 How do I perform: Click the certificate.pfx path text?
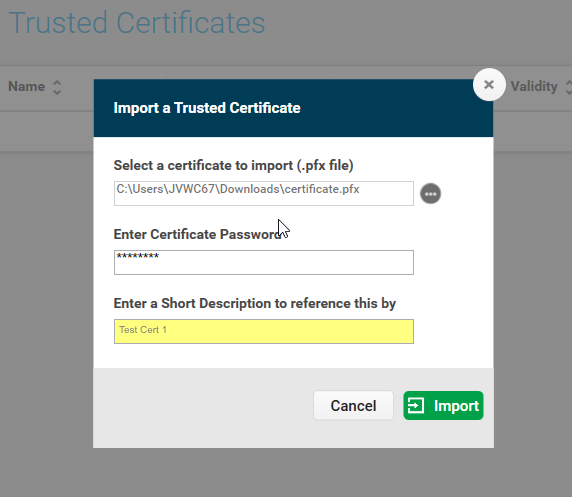click(x=238, y=189)
